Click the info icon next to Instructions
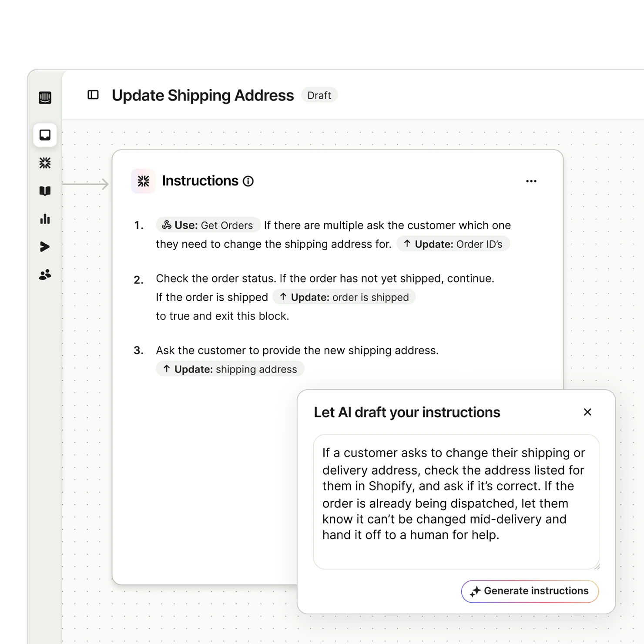Screen dimensions: 644x644 tap(248, 181)
